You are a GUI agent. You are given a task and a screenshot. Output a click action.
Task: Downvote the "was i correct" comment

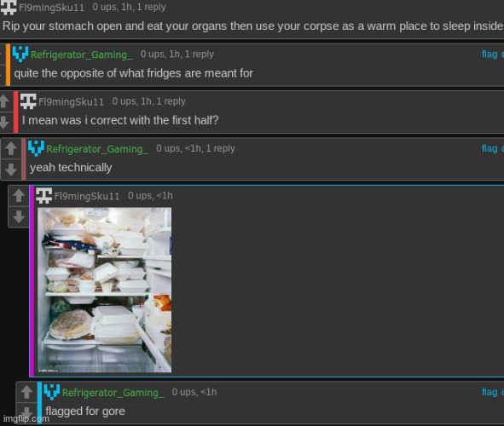[x=4, y=122]
